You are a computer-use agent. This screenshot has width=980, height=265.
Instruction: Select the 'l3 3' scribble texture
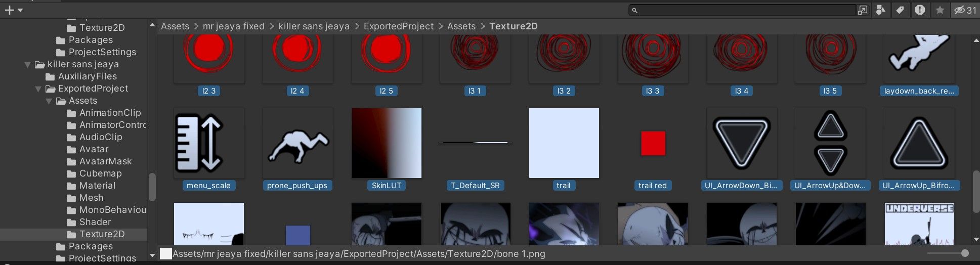pos(653,58)
